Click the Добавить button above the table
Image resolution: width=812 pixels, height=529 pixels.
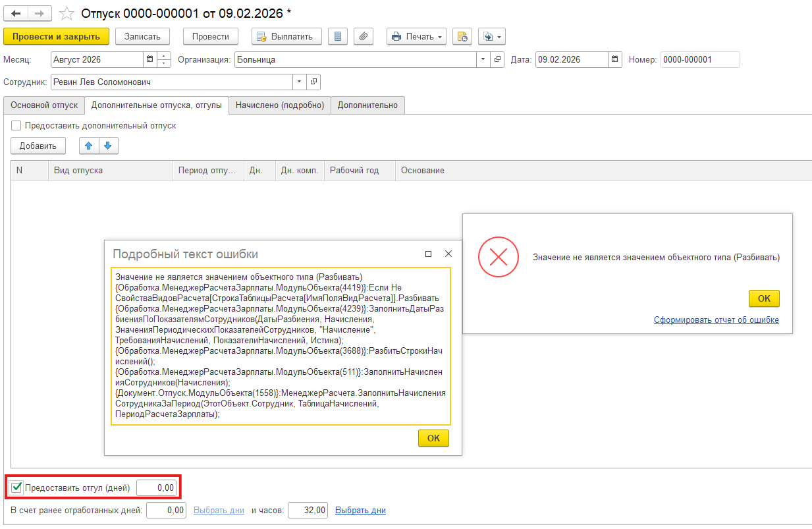(38, 146)
